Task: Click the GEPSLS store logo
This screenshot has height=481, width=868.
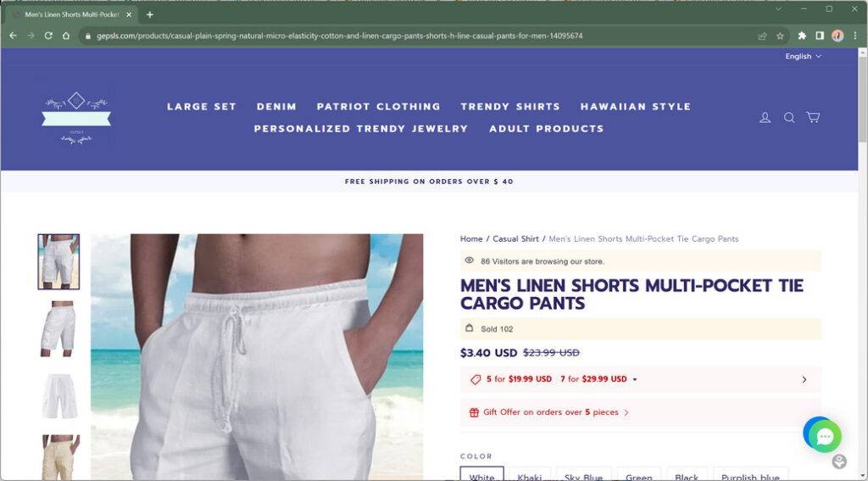Action: coord(76,118)
